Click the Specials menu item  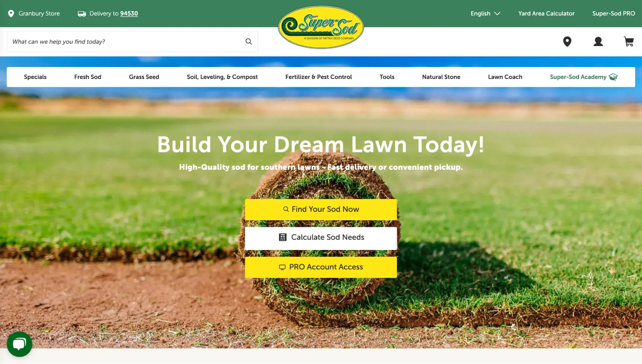[35, 77]
